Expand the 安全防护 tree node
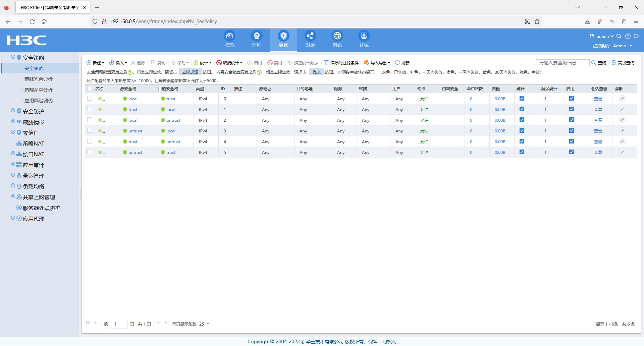 pos(13,111)
